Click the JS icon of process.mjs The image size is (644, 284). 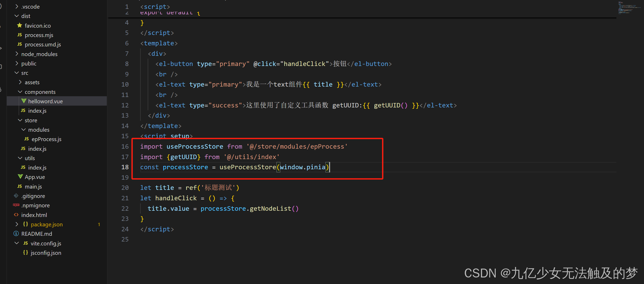[20, 35]
